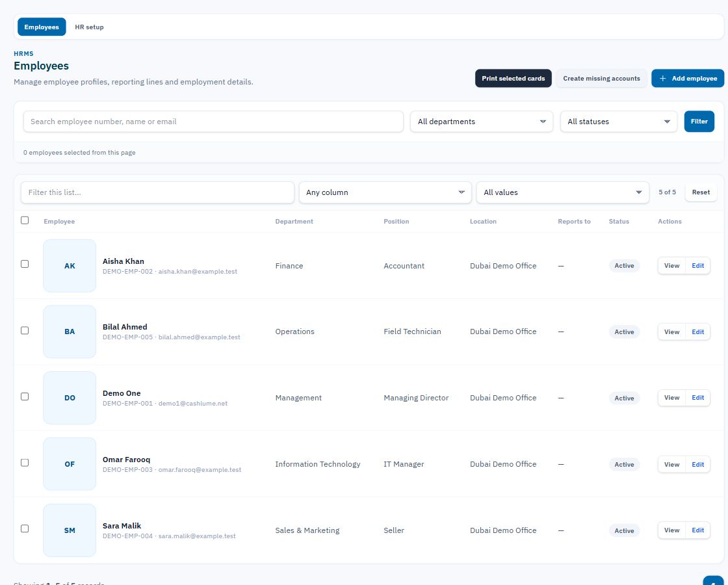Click the Reports to column header
Screen dimensions: 728x585
(574, 222)
